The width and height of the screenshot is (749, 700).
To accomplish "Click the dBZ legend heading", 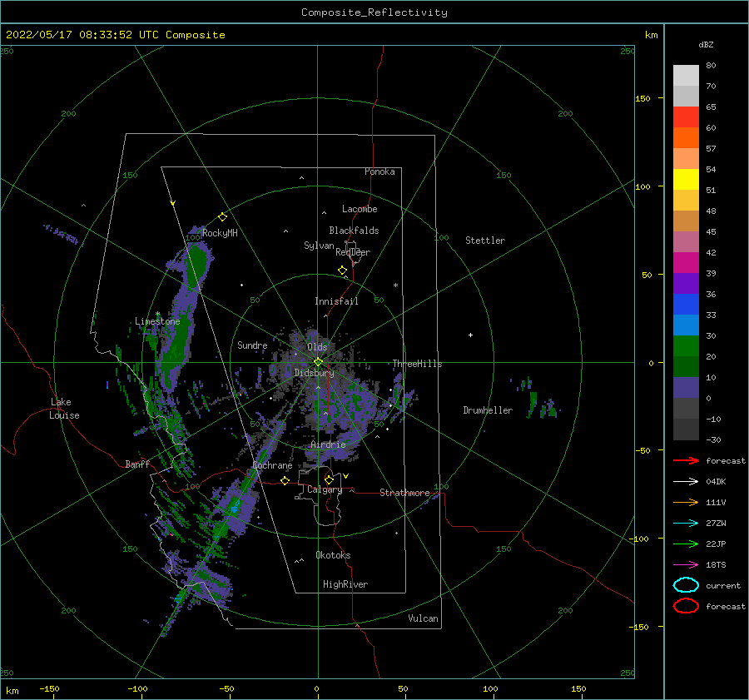I will [x=706, y=44].
